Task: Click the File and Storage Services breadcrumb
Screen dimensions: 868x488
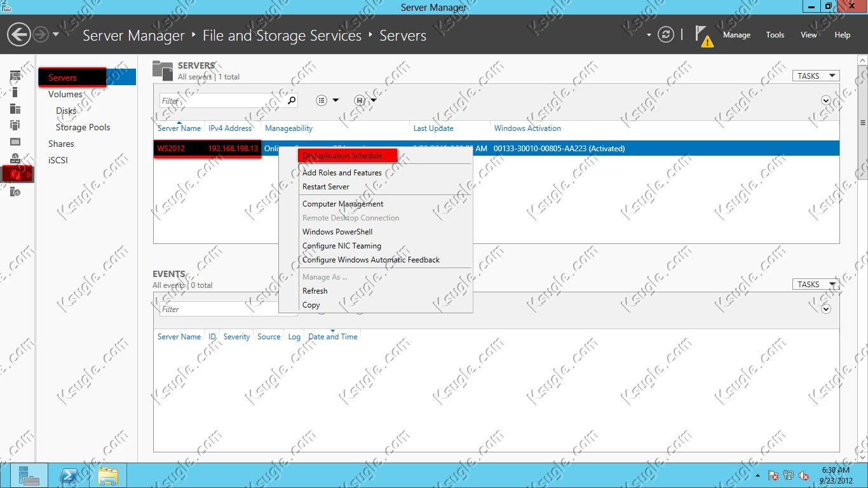Action: point(282,36)
